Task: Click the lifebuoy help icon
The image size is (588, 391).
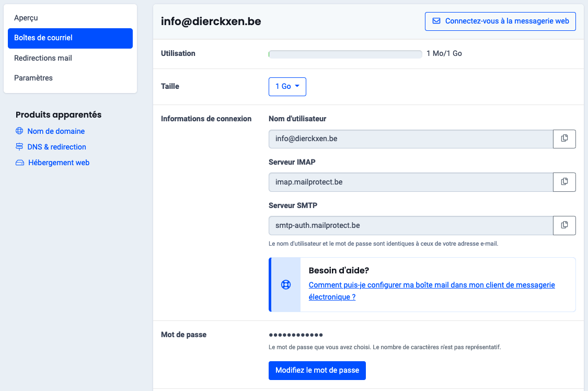Action: coord(285,285)
